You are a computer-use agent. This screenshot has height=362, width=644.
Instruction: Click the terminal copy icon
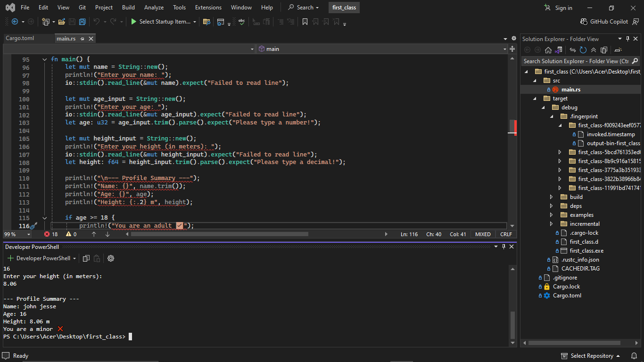point(86,258)
